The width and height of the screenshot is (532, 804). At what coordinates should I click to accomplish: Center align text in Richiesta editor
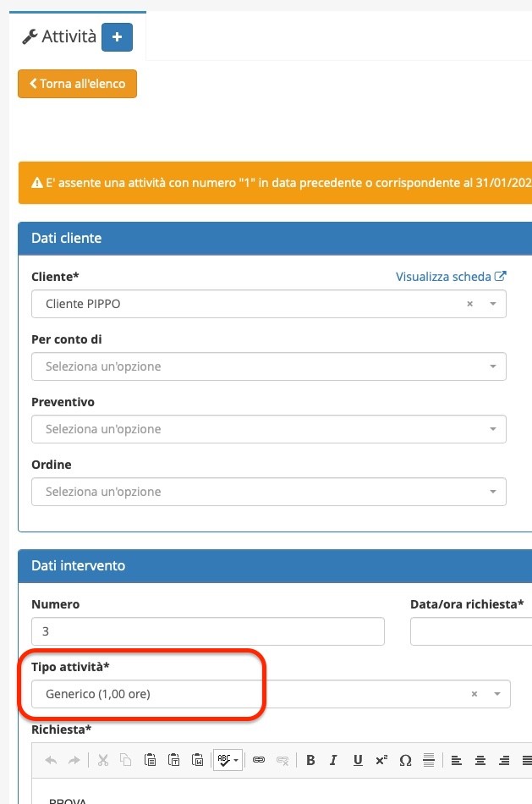point(480,760)
